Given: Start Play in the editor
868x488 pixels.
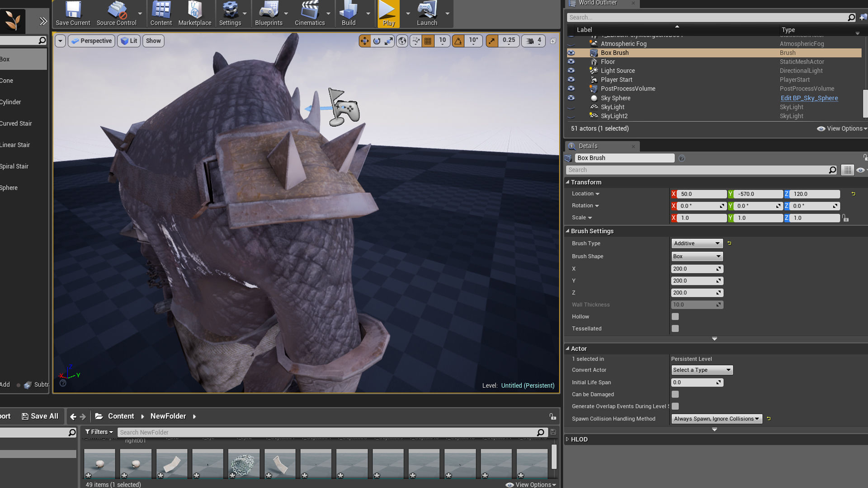Looking at the screenshot, I should [388, 14].
